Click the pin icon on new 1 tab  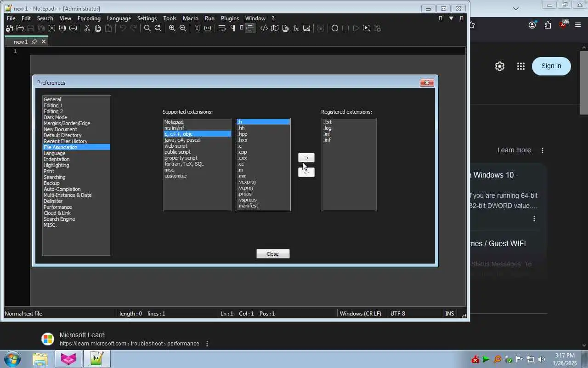pyautogui.click(x=34, y=41)
